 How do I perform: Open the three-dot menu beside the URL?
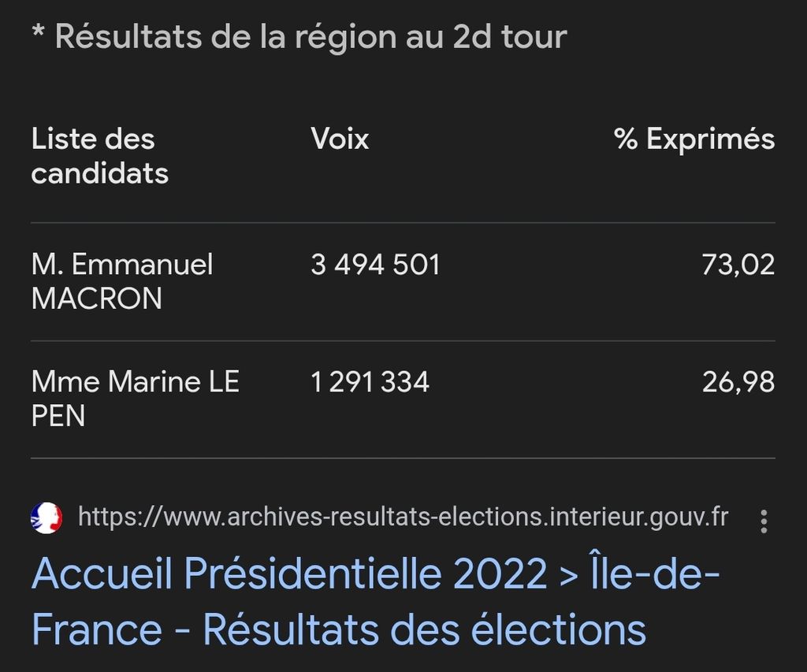764,522
